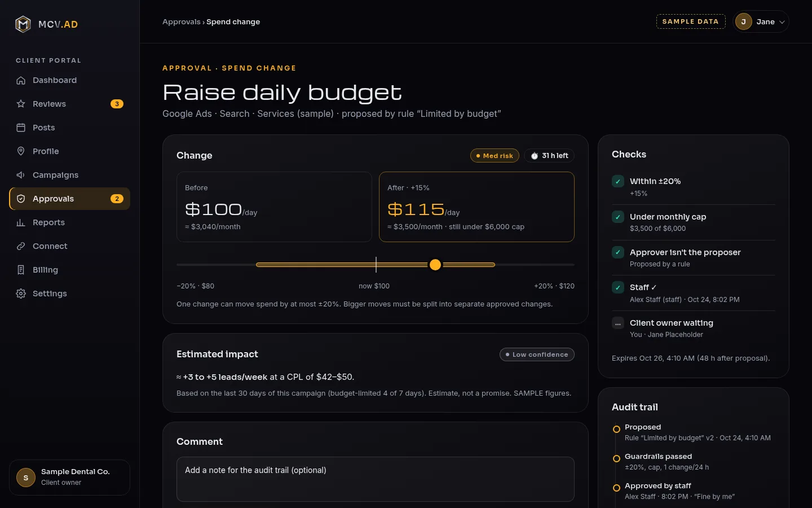This screenshot has width=812, height=508.
Task: Click the Staff check box
Action: tap(618, 287)
